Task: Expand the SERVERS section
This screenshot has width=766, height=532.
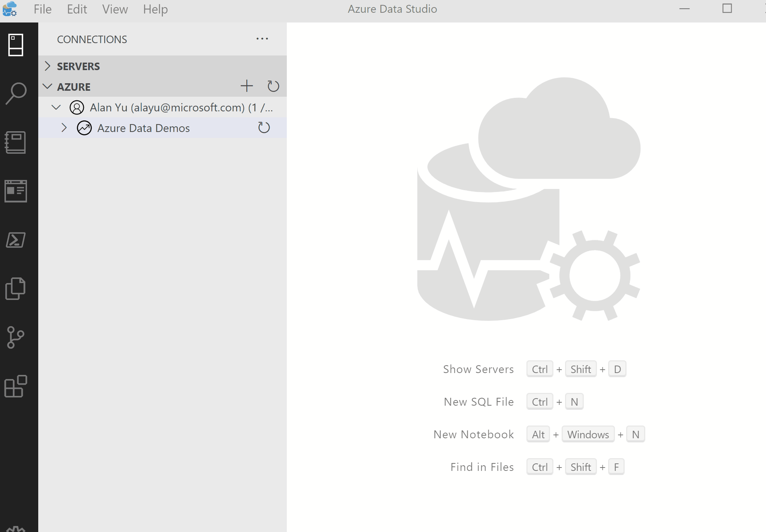Action: 48,66
